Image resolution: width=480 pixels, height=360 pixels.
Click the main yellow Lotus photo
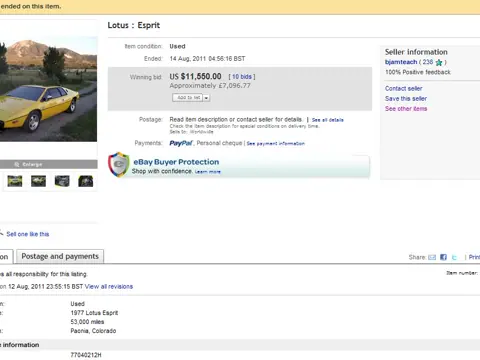(x=48, y=89)
